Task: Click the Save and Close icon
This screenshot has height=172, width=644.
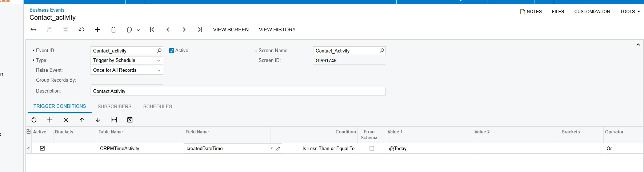Action: [x=49, y=30]
